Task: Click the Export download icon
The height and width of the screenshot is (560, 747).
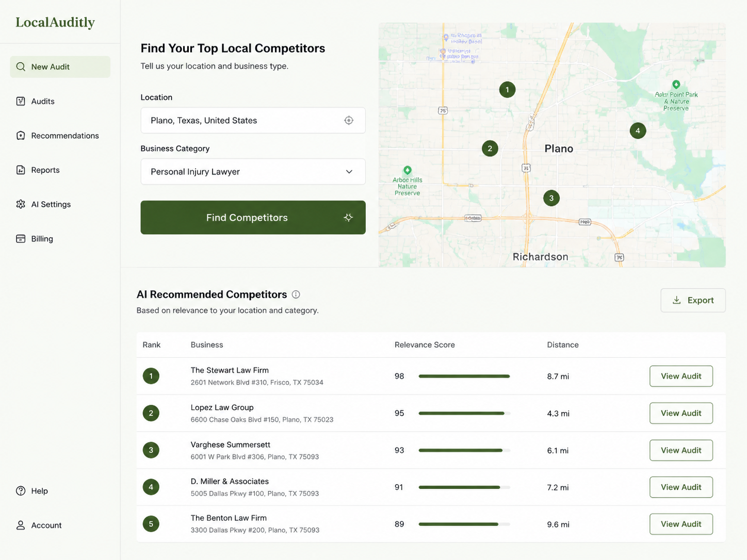Action: 676,300
